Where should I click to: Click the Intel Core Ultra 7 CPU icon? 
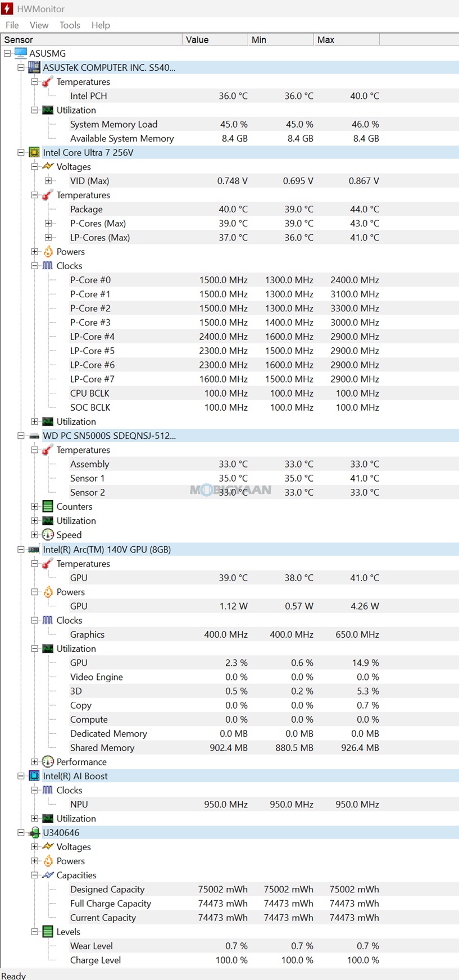[x=34, y=152]
